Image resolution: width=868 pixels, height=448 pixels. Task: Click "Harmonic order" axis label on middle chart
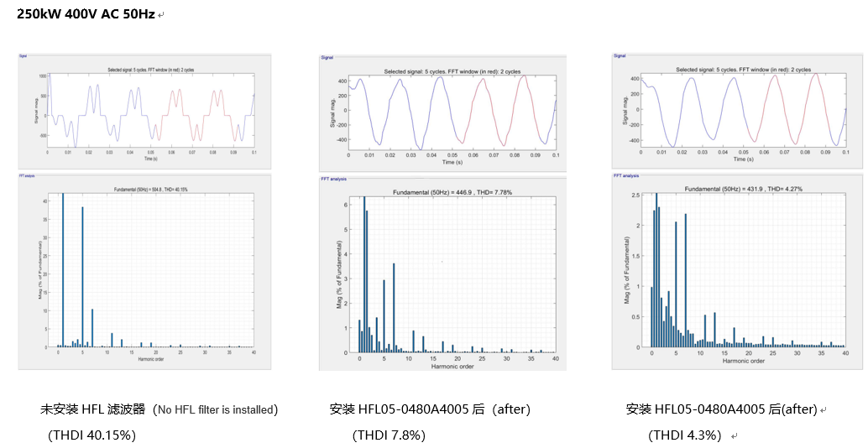click(452, 367)
